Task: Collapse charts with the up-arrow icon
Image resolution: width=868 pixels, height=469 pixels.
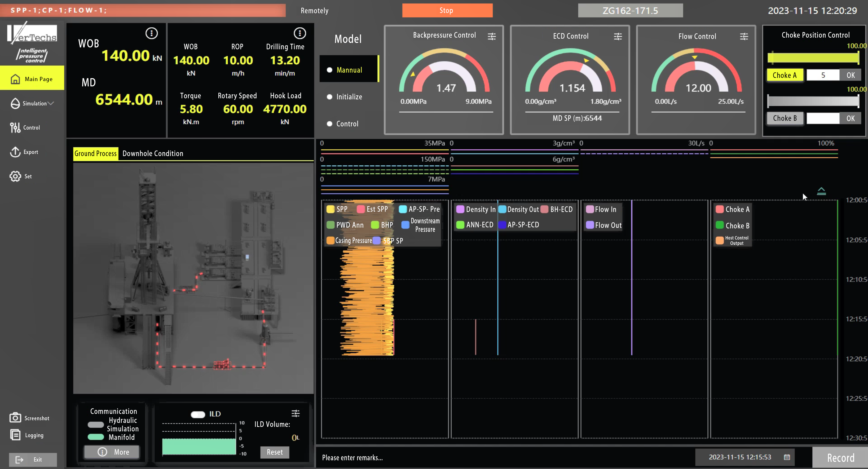Action: coord(822,191)
